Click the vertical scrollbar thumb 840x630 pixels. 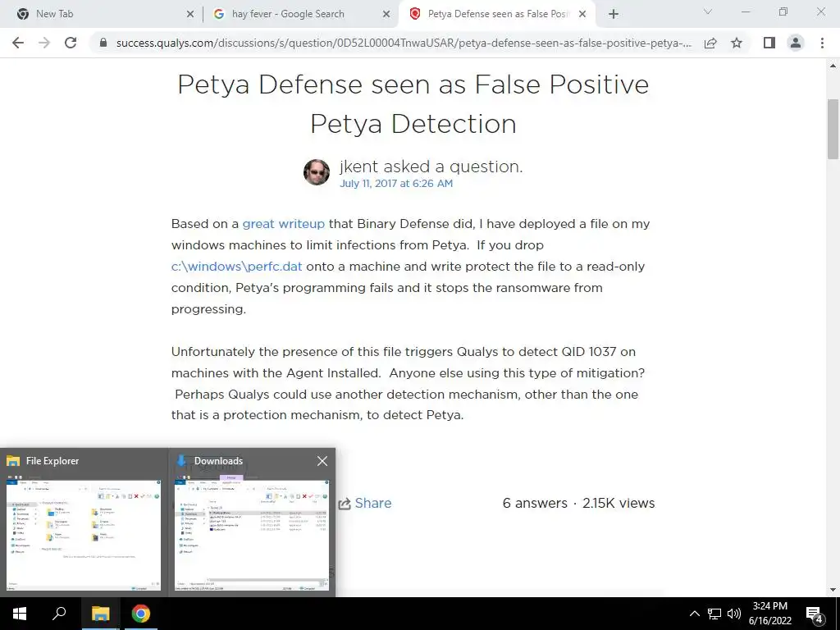pyautogui.click(x=833, y=129)
